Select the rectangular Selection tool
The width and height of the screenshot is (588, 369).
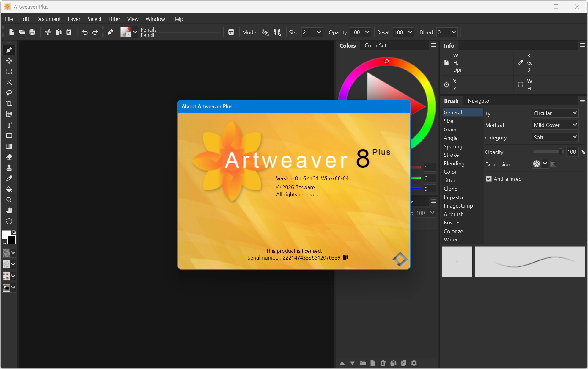coord(9,71)
